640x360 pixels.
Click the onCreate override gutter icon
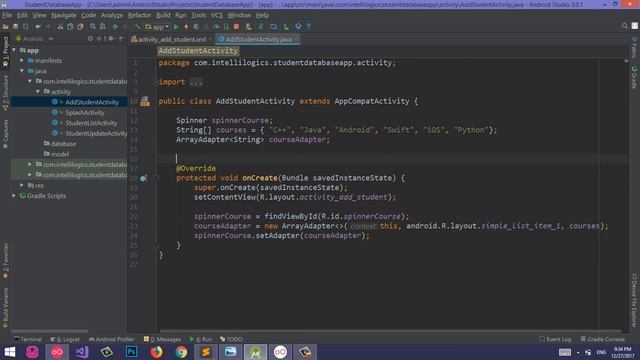[143, 178]
